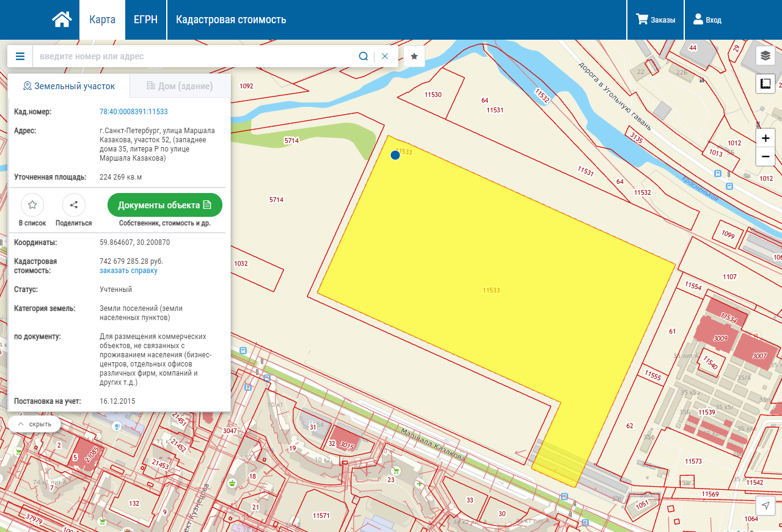Zoom in on the map
The image size is (782, 532).
[x=766, y=139]
